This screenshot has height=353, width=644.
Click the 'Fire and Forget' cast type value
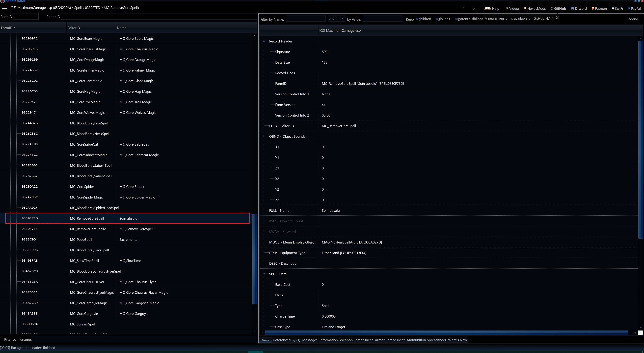coord(333,327)
